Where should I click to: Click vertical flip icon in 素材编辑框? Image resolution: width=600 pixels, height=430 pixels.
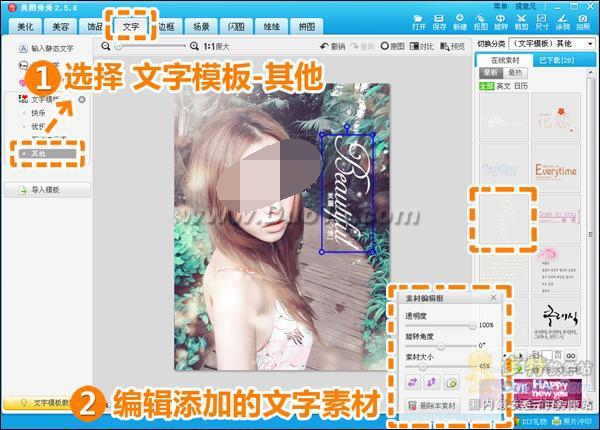coord(432,382)
